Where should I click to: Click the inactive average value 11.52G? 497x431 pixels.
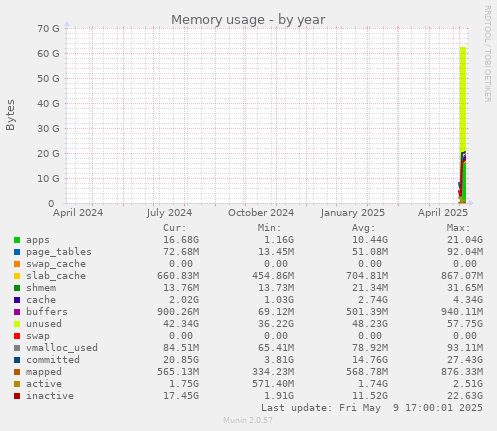coord(370,396)
